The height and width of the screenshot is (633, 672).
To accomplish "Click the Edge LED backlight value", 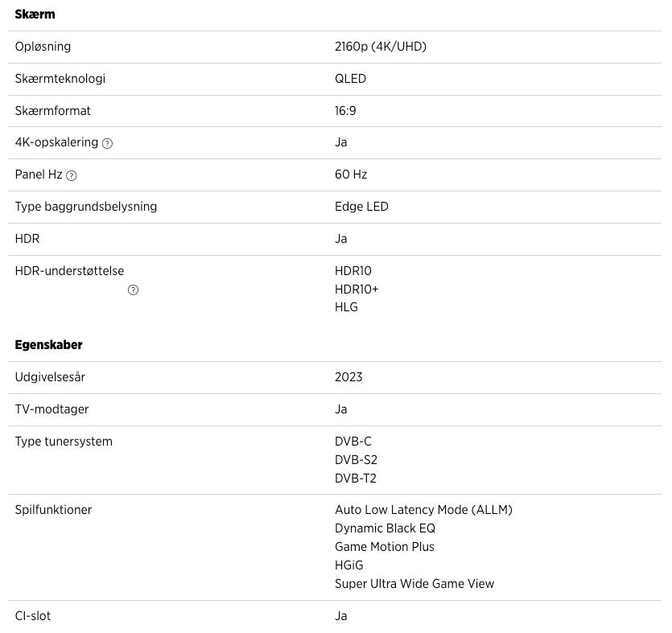I will (361, 207).
